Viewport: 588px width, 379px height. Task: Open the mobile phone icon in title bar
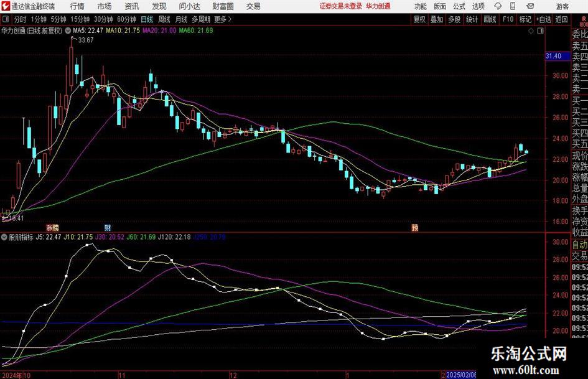coord(513,6)
